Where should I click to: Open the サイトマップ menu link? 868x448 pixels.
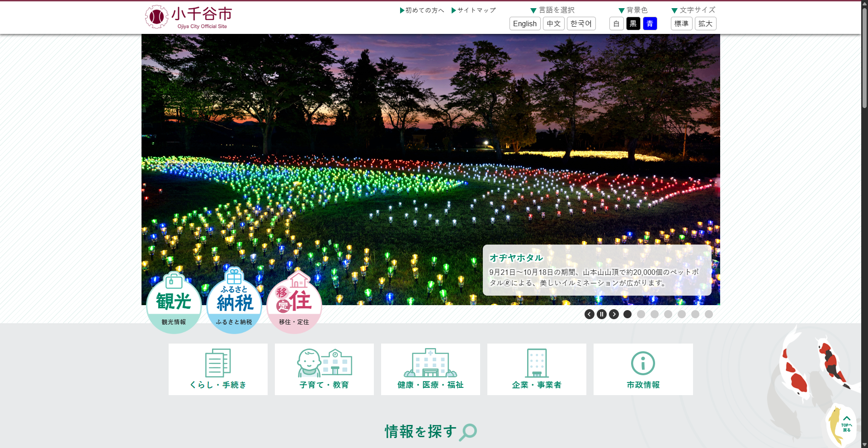473,10
